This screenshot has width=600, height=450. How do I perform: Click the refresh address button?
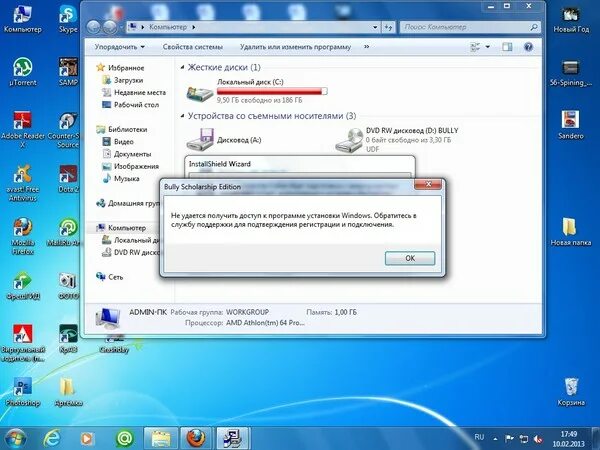coord(388,27)
